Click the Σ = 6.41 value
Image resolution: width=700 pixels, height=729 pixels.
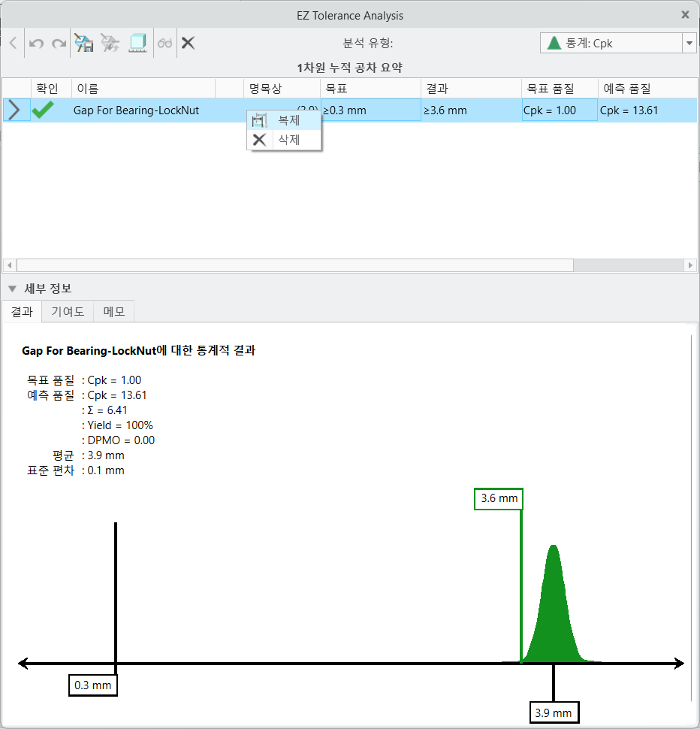coord(107,410)
